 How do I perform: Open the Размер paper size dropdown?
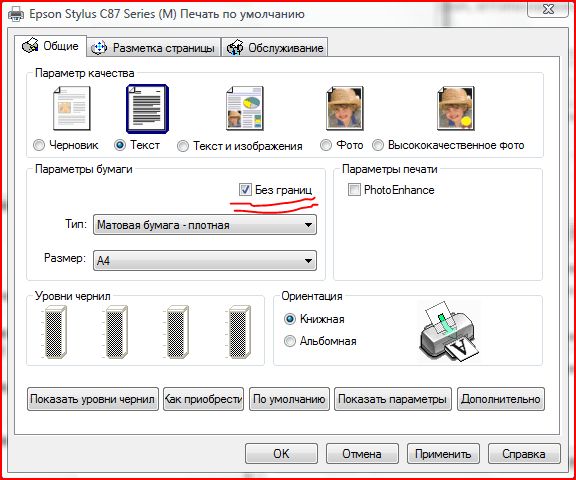pyautogui.click(x=205, y=260)
